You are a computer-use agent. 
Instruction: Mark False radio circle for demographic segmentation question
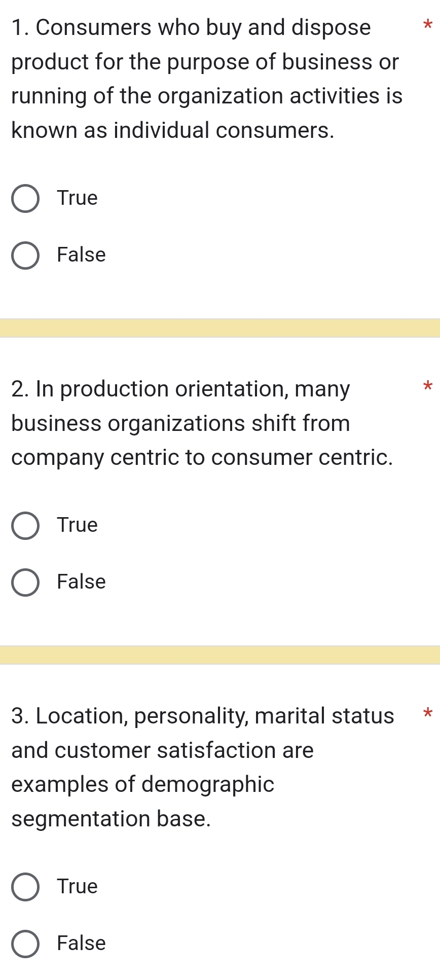point(25,944)
